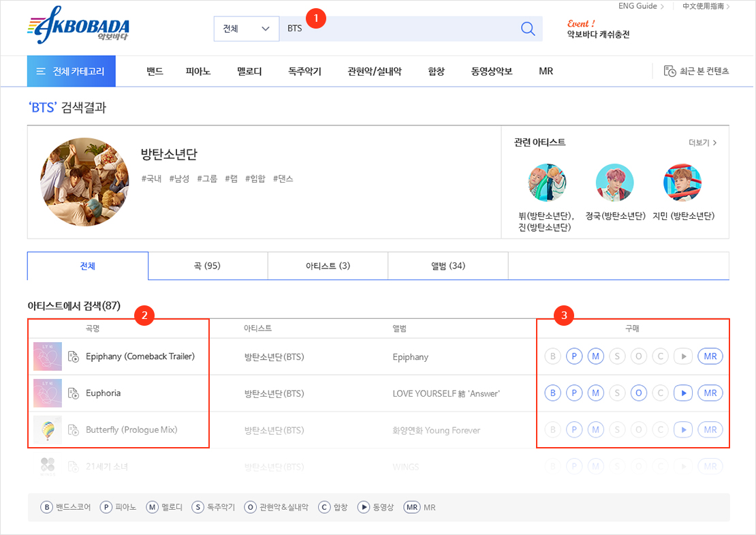
Task: Click the MR icon for Butterfly
Action: (x=710, y=430)
